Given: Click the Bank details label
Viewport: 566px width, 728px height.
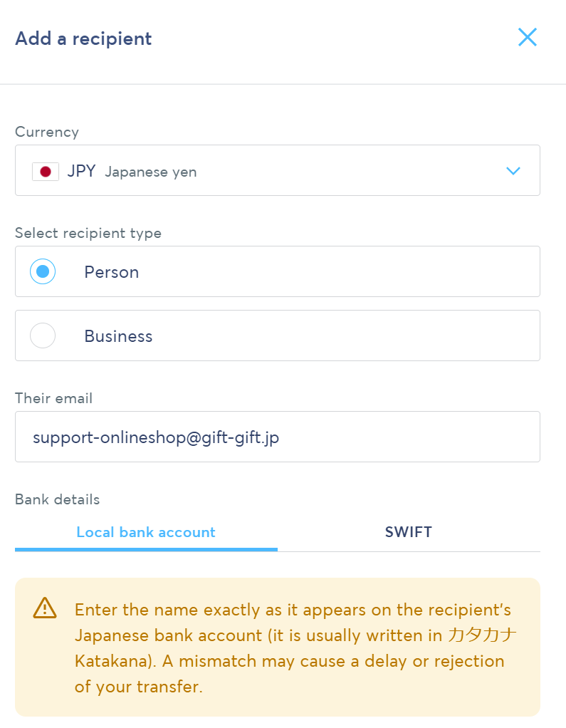Looking at the screenshot, I should (58, 499).
